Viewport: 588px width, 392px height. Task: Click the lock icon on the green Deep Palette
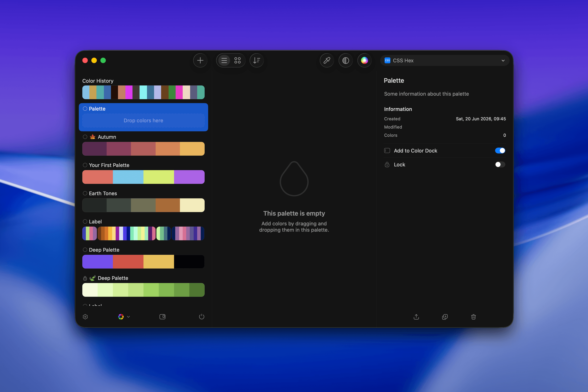(85, 278)
